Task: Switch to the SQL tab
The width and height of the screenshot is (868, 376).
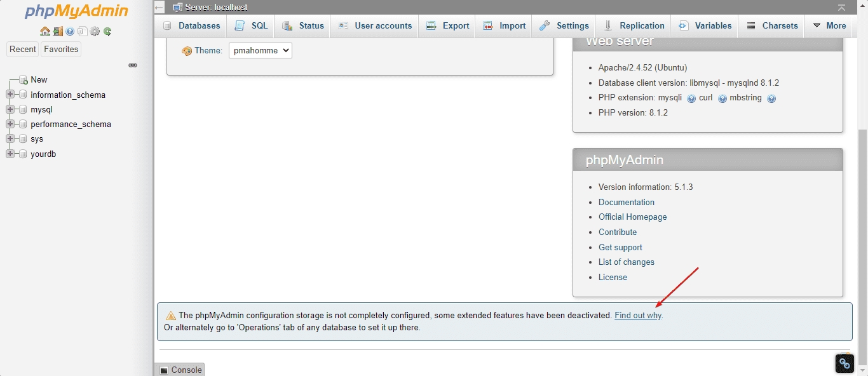Action: [x=251, y=26]
